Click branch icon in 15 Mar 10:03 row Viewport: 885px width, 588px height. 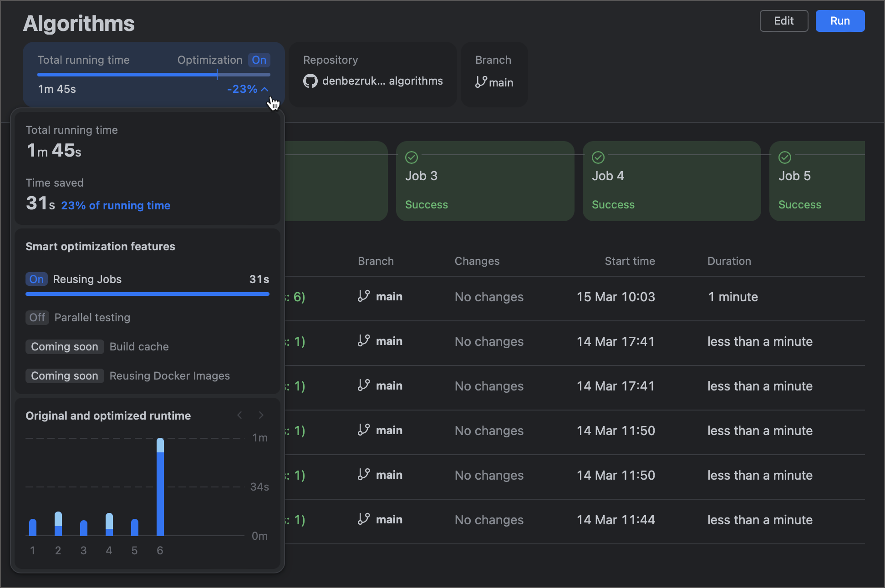(364, 296)
